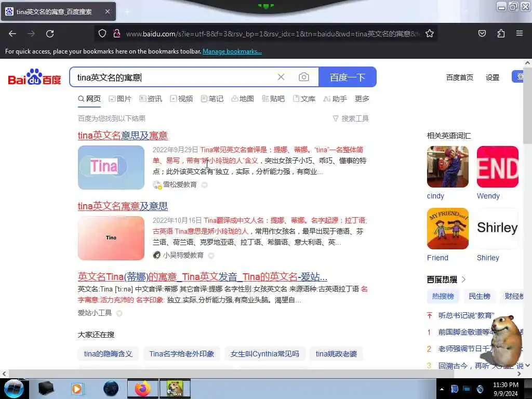This screenshot has height=399, width=532.
Task: Click the browser Back arrow
Action: (x=12, y=34)
